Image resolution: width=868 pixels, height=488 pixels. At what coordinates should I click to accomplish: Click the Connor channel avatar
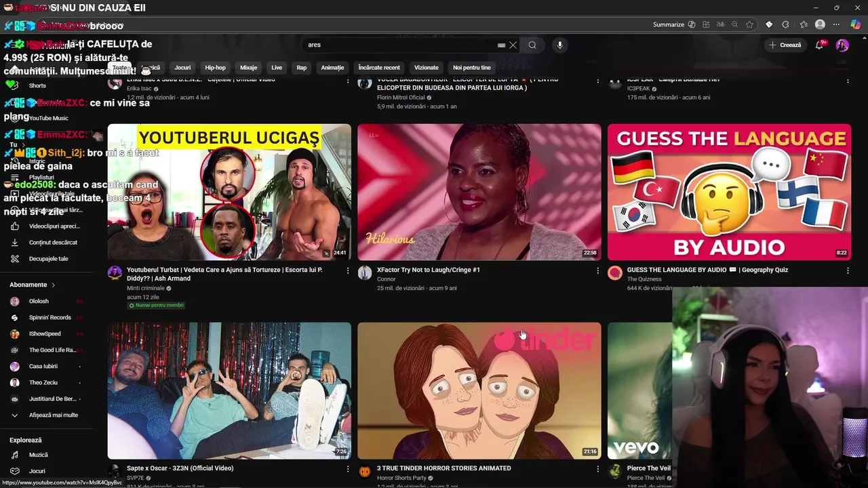[365, 272]
